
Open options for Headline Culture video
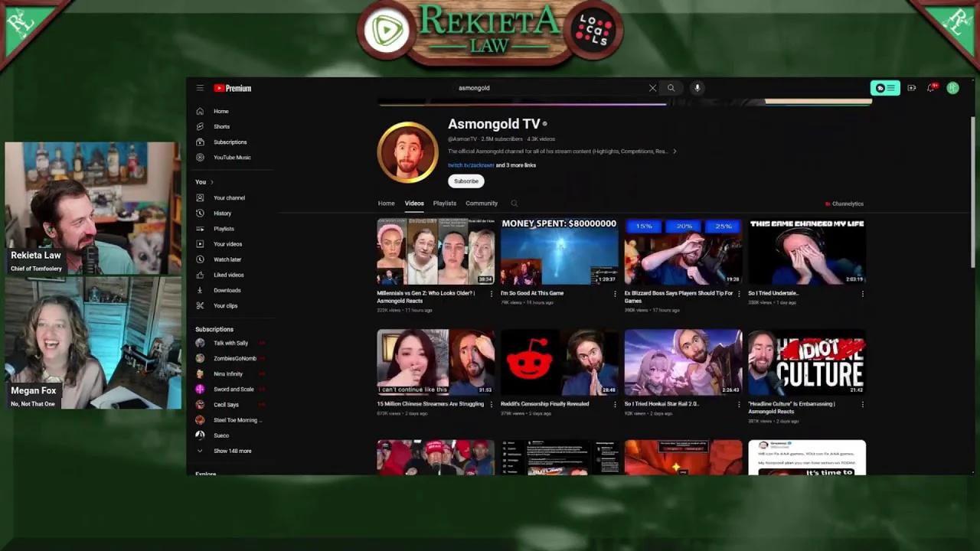click(863, 404)
